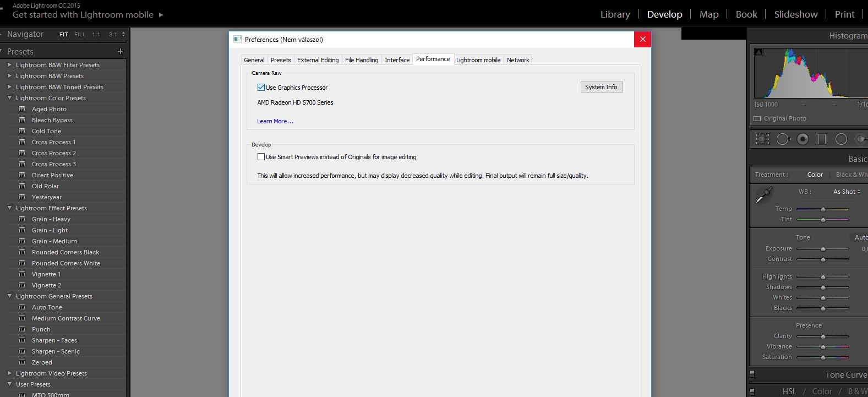This screenshot has width=868, height=397.
Task: Toggle the Tone Curve panel switch
Action: click(x=752, y=374)
